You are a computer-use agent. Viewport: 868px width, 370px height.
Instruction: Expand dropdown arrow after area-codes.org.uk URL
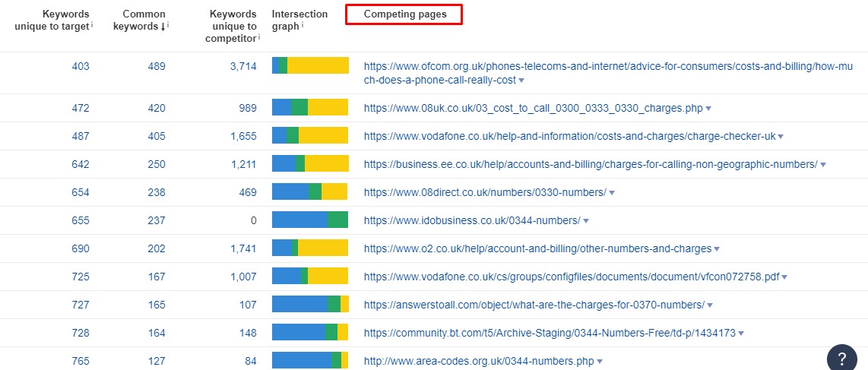[x=599, y=362]
